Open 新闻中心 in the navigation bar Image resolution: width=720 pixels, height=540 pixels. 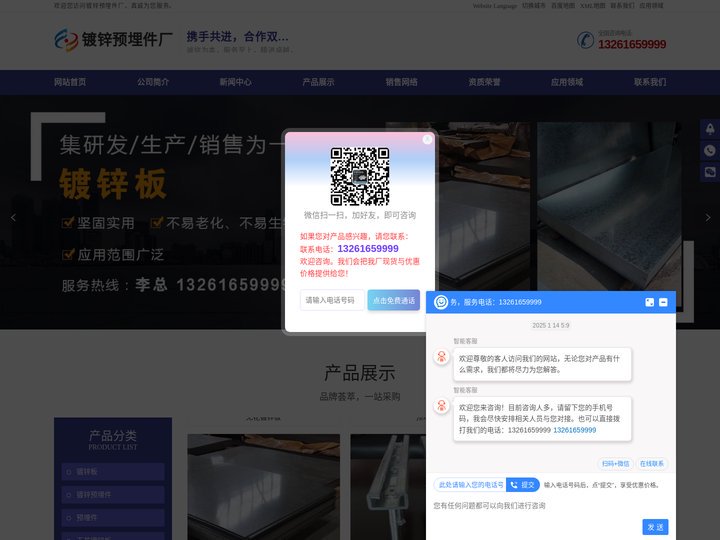click(236, 82)
